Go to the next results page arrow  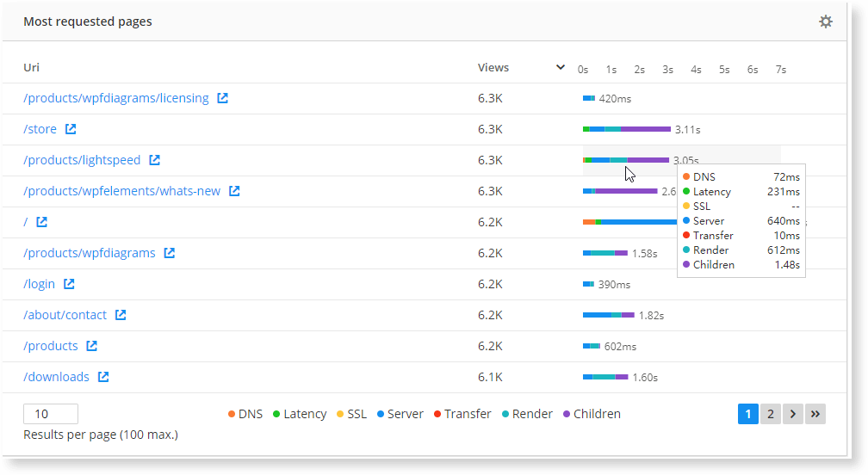(793, 414)
